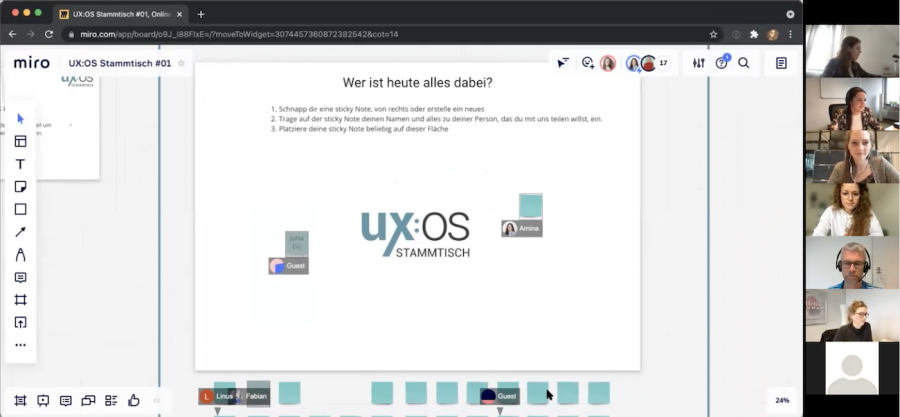This screenshot has height=417, width=900.
Task: Toggle collaborators' cursors visibility
Action: (563, 63)
